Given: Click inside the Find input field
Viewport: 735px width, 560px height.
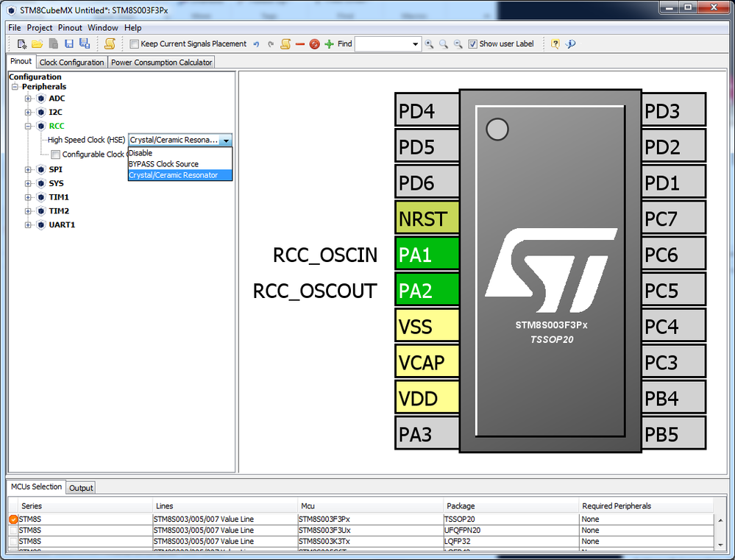Looking at the screenshot, I should 383,44.
